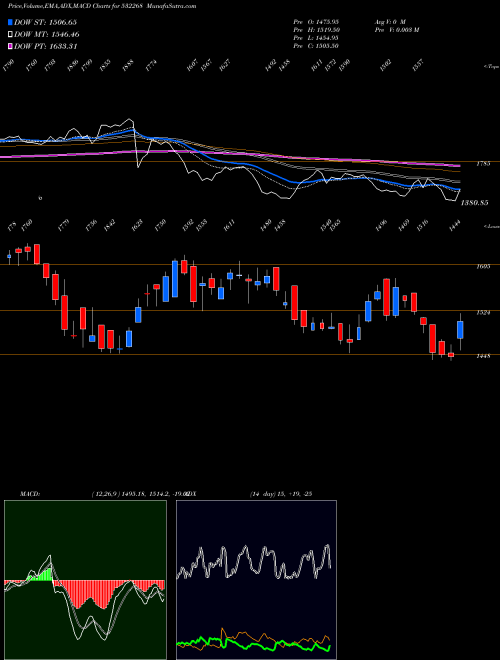The height and width of the screenshot is (660, 500).
Task: Click the 1785 price level label
Action: click(x=483, y=164)
